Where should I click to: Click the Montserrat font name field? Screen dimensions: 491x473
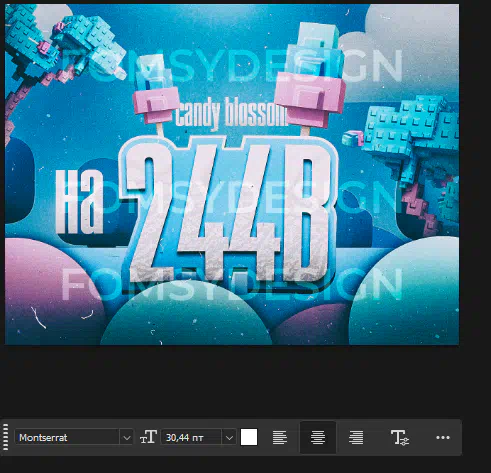tap(67, 437)
